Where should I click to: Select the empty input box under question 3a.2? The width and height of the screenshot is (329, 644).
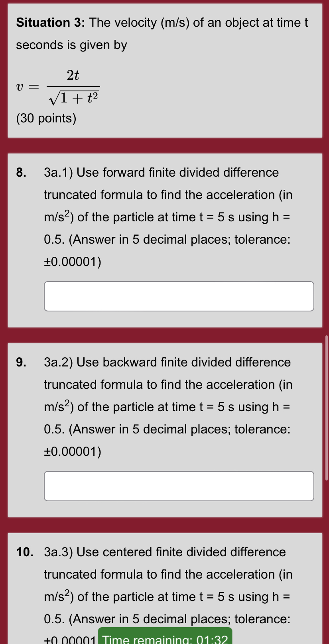(x=179, y=486)
